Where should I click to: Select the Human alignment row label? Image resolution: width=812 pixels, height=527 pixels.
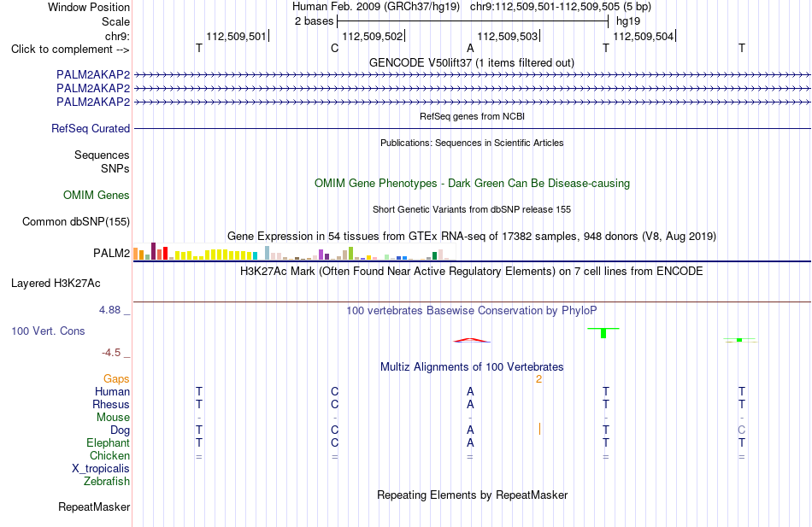(x=112, y=392)
